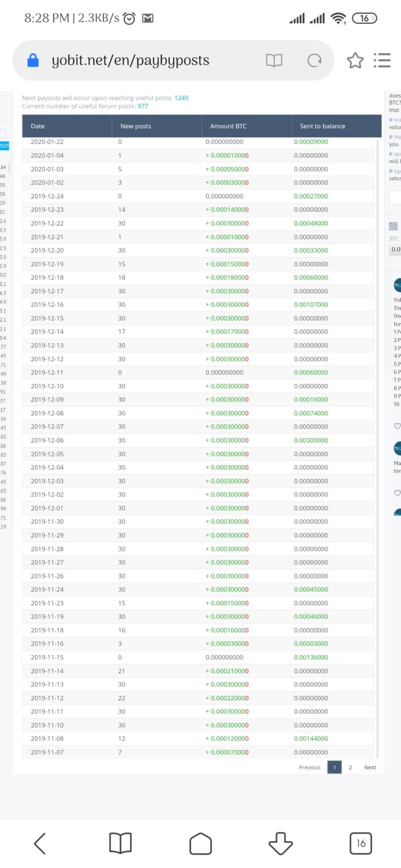
Task: Open bookmarks from the bottom navigation bar
Action: point(120,844)
